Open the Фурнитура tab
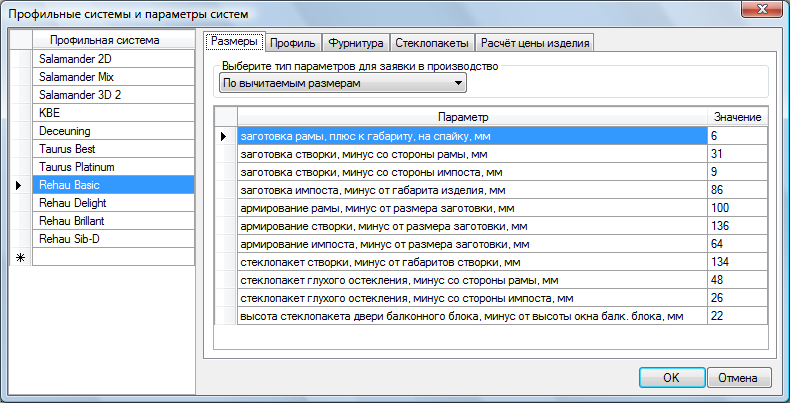The width and height of the screenshot is (790, 403). (356, 42)
